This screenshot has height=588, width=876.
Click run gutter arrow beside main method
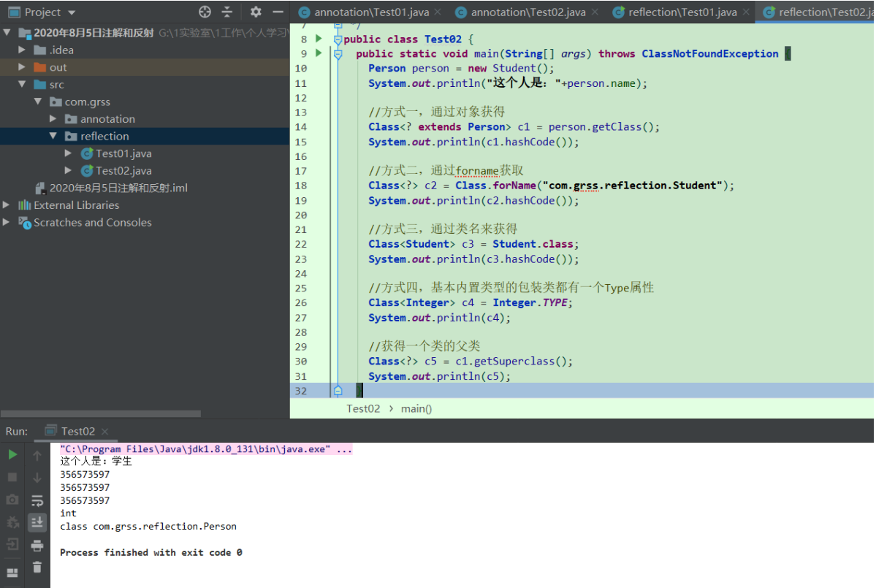pyautogui.click(x=319, y=53)
